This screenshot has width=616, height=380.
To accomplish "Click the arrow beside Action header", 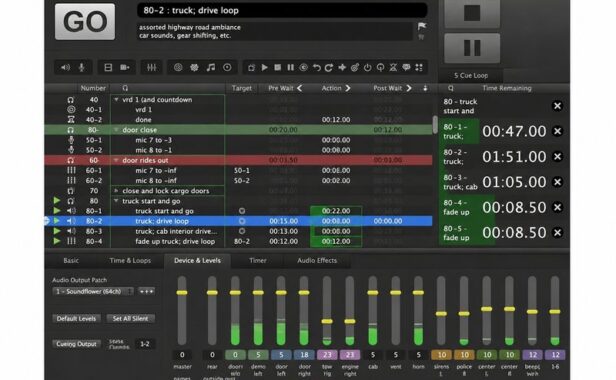I will pos(348,88).
